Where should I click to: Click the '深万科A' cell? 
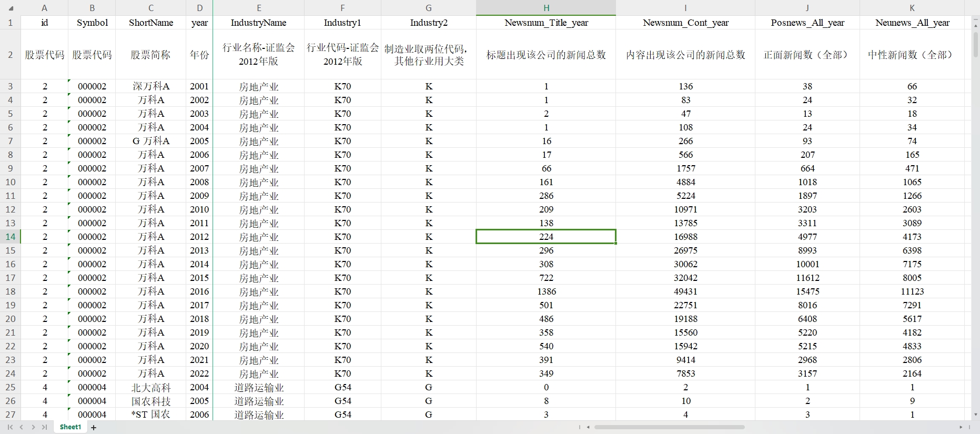[151, 86]
